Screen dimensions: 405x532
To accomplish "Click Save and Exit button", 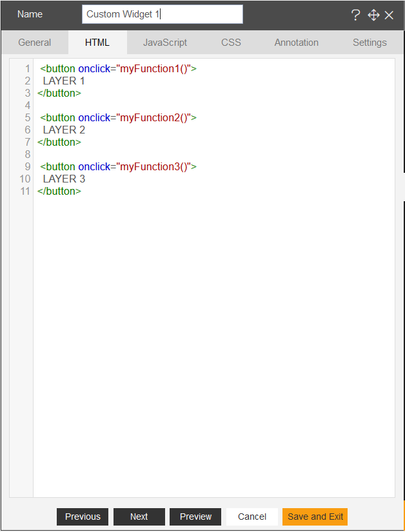I will tap(315, 517).
